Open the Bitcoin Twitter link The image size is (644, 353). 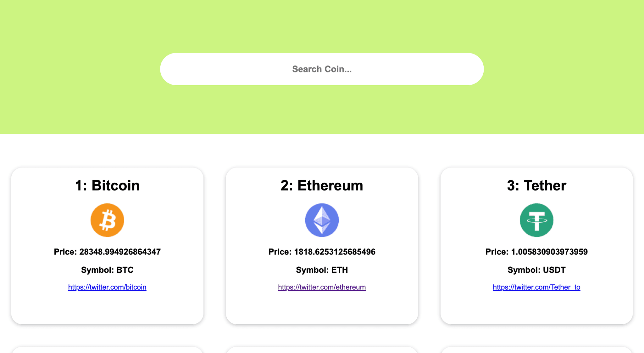(x=107, y=287)
